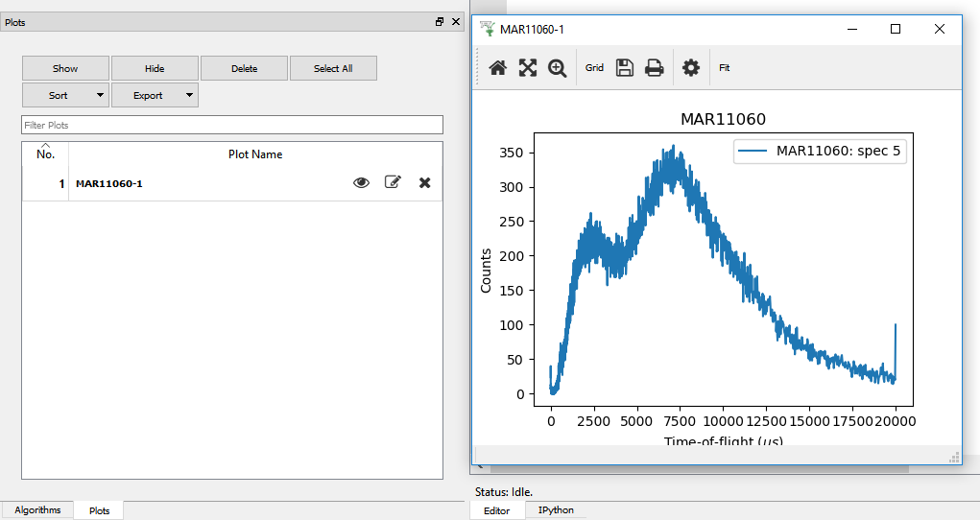Delete MAR11060-1 using the X icon

[424, 182]
